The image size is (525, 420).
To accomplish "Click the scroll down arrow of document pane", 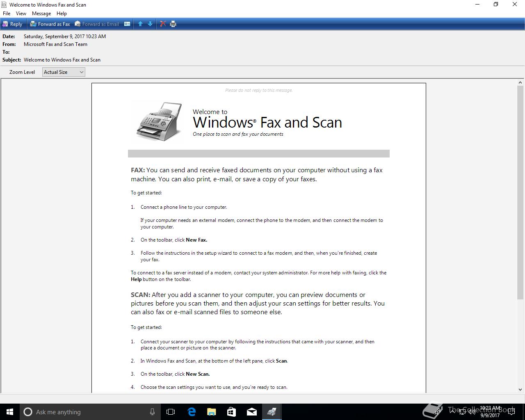I will click(520, 390).
